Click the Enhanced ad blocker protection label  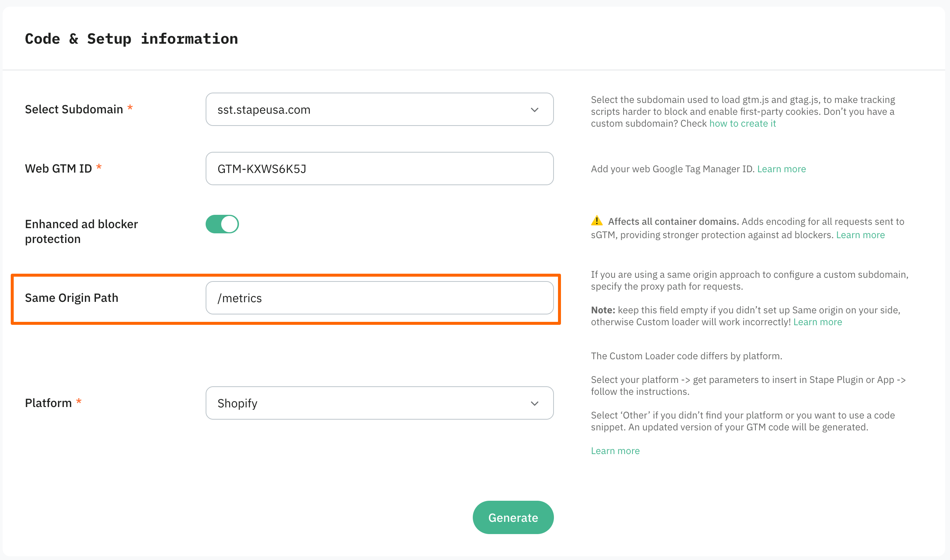(82, 231)
